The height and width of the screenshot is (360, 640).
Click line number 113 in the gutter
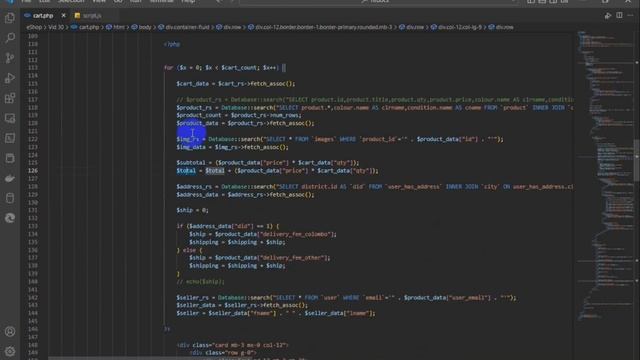33,68
